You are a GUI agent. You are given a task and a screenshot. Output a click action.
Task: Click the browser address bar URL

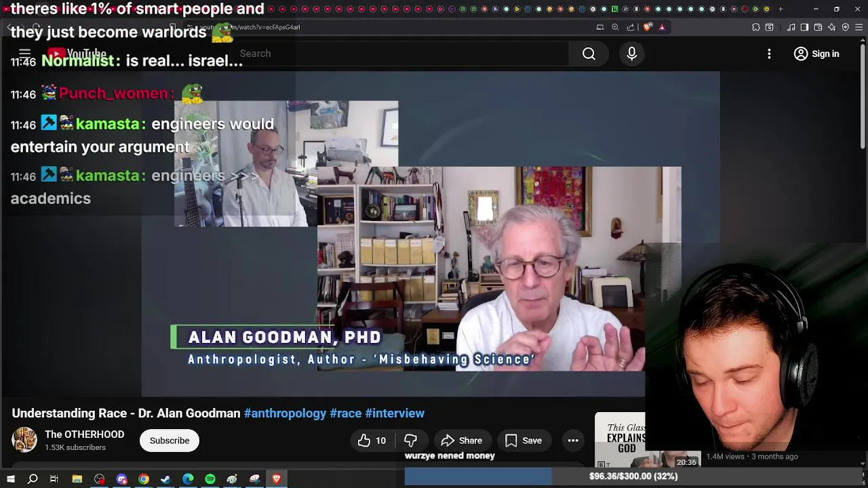pos(250,27)
